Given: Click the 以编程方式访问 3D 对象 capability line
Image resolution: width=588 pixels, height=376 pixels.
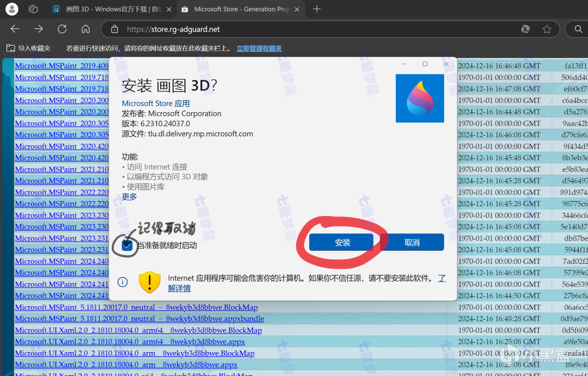Looking at the screenshot, I should [165, 177].
